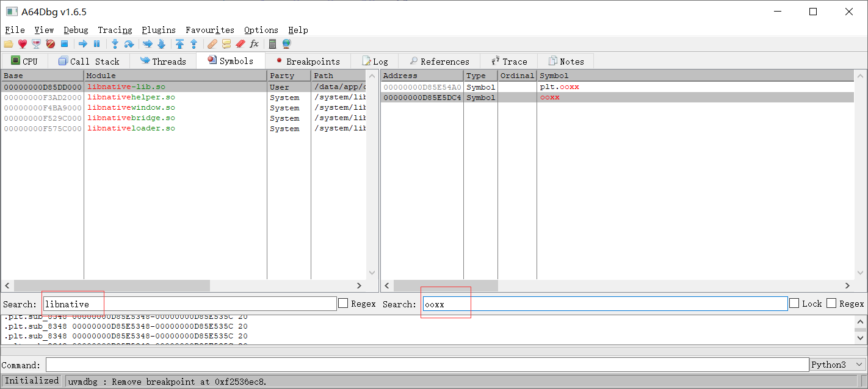Screen dimensions: 868x389
Task: Click the Trace Into dotted right arrow icon
Action: click(147, 44)
